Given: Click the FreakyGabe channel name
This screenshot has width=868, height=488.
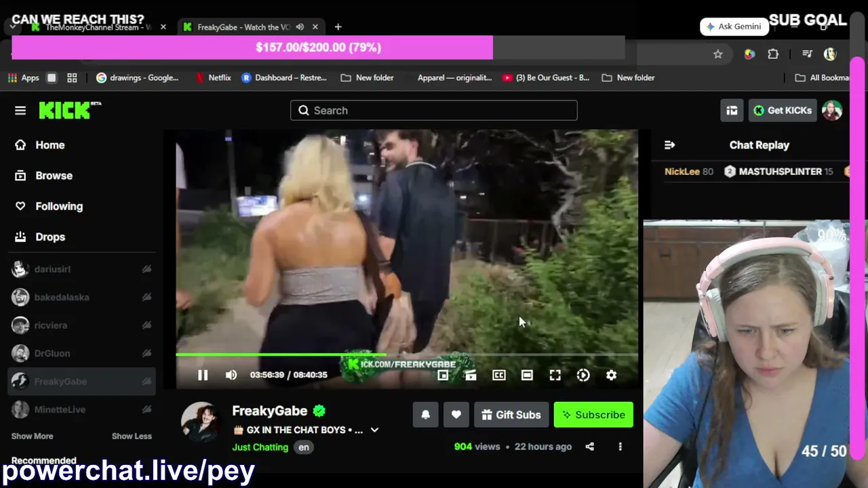Looking at the screenshot, I should click(270, 411).
